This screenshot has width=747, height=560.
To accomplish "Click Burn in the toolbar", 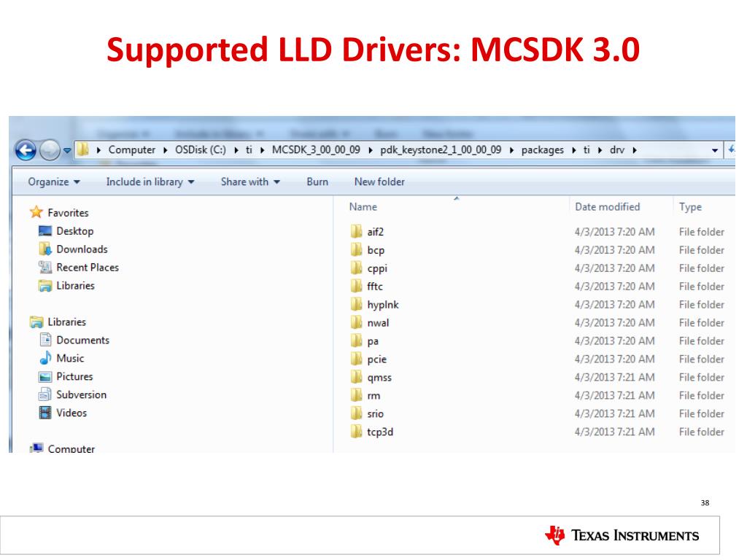I will pyautogui.click(x=317, y=182).
